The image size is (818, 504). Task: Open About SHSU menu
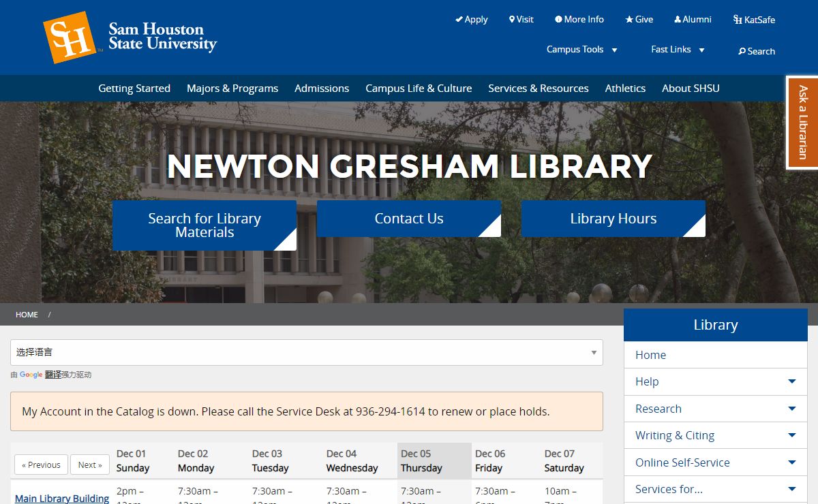pyautogui.click(x=691, y=88)
